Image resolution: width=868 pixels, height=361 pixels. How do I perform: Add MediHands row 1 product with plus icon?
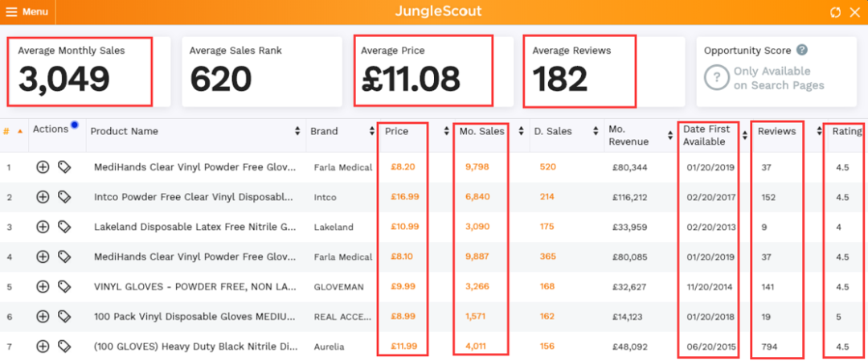[x=43, y=167]
